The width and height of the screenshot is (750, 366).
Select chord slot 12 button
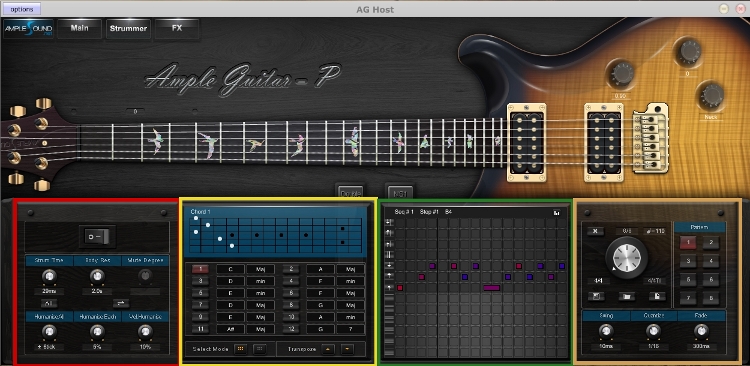tap(291, 329)
